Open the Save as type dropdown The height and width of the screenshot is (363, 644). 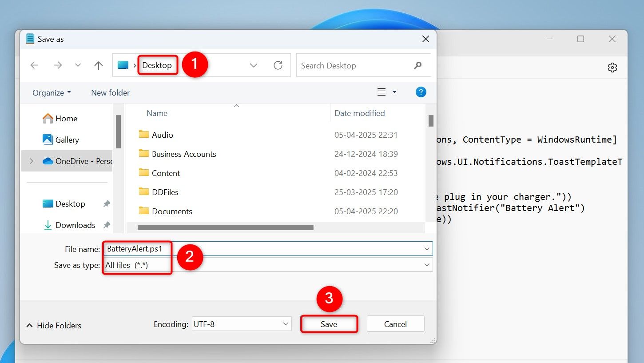pyautogui.click(x=426, y=265)
